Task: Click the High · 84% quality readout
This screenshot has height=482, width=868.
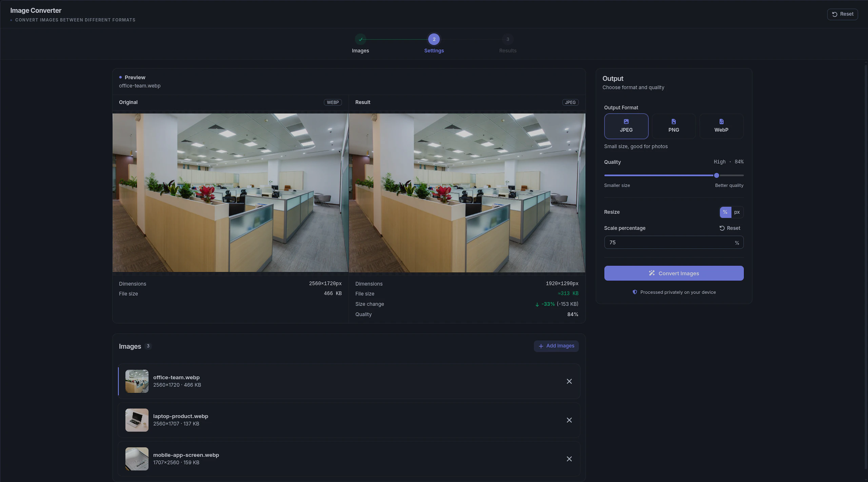Action: pos(728,162)
